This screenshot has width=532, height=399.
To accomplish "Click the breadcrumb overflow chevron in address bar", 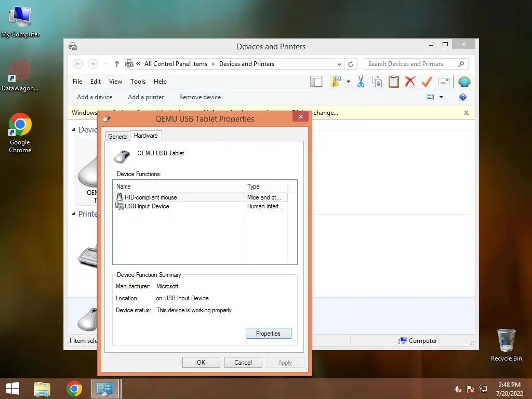I will (138, 64).
